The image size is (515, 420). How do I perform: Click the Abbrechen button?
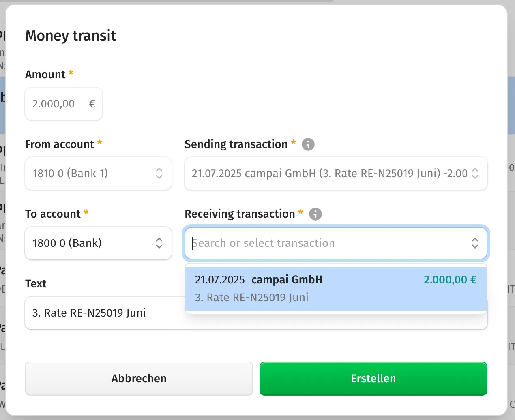coord(139,379)
